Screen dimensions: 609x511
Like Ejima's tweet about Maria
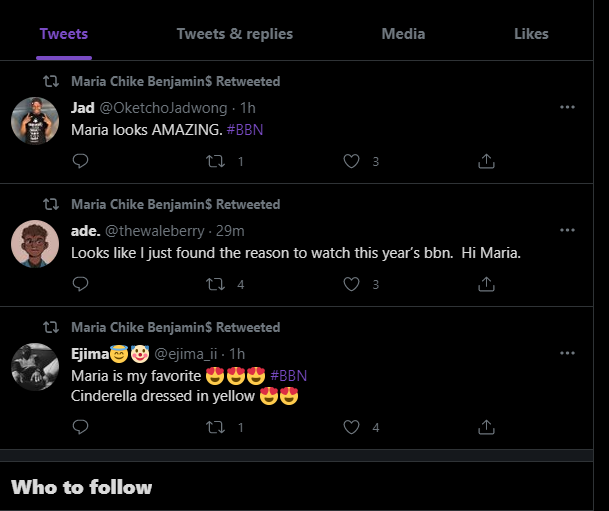tap(351, 427)
